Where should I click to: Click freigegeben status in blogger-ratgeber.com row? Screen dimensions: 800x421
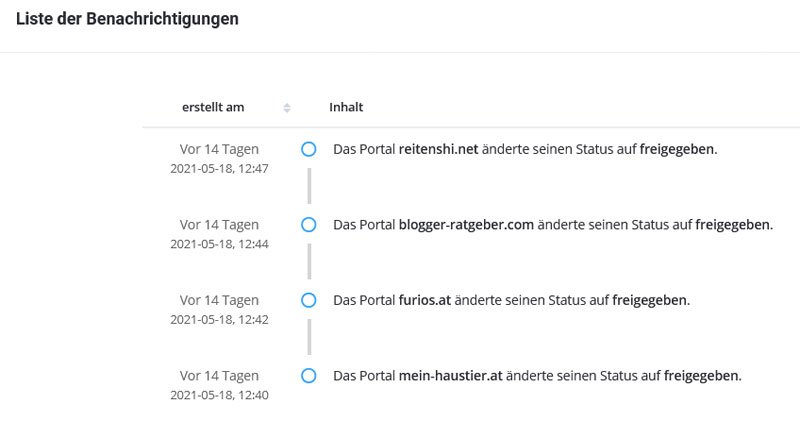click(732, 225)
